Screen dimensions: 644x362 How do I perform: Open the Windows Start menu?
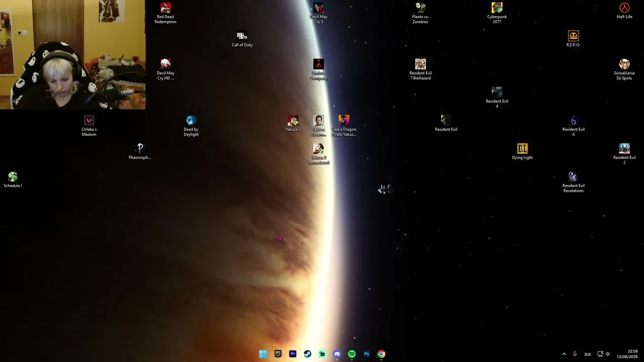(x=263, y=354)
